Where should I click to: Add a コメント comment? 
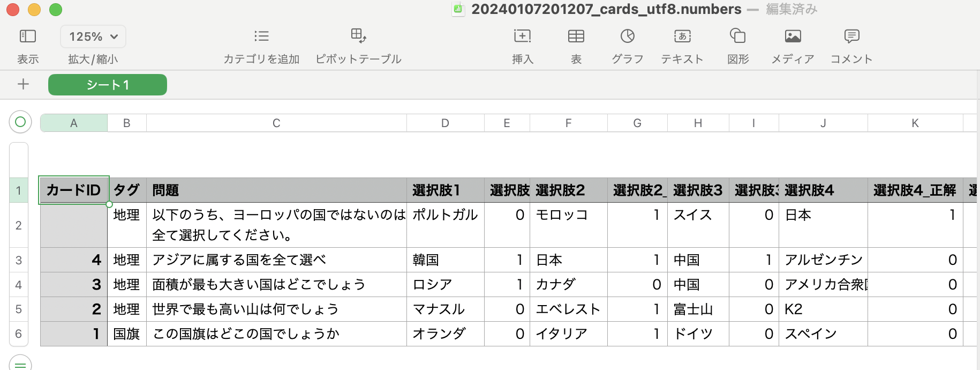click(851, 36)
